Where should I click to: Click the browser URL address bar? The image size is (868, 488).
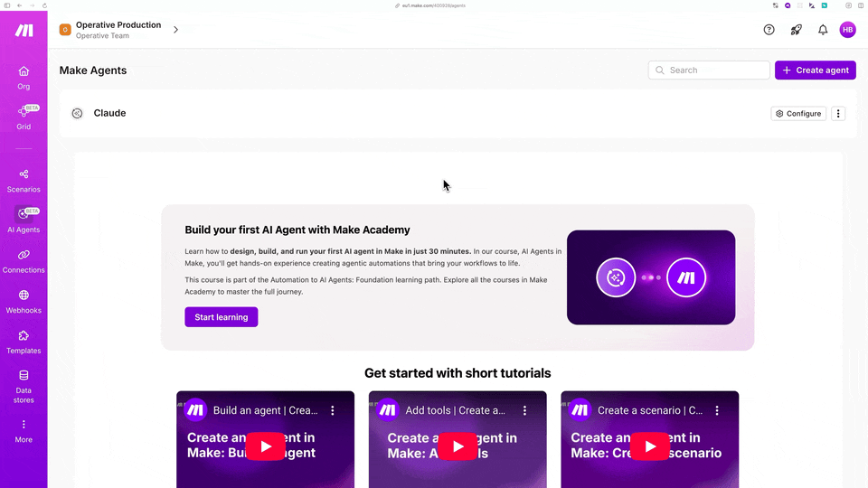(x=433, y=5)
